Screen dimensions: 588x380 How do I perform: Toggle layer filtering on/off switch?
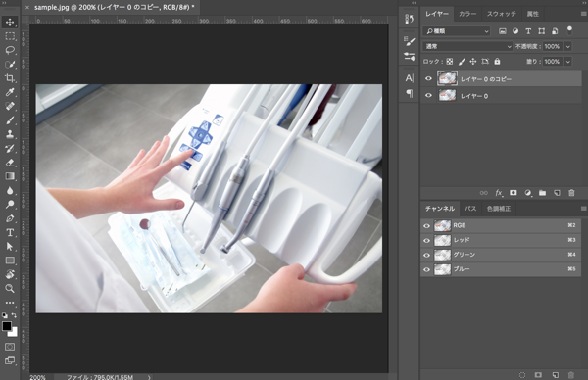tap(569, 30)
